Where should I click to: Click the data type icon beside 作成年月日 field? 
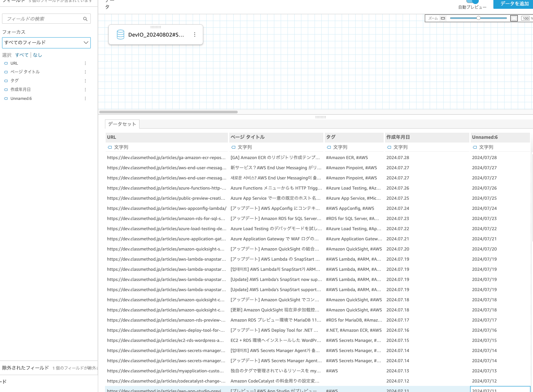(x=6, y=90)
